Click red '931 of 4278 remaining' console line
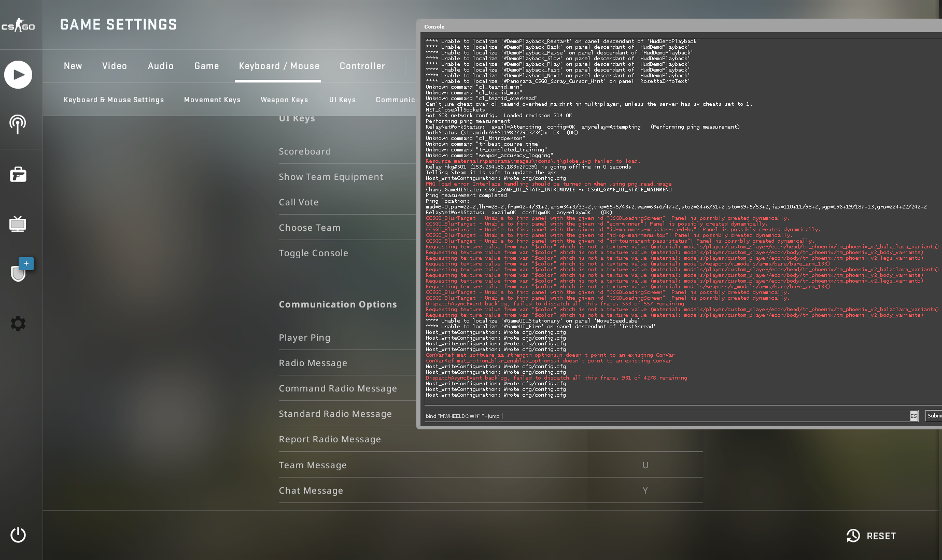 tap(556, 377)
